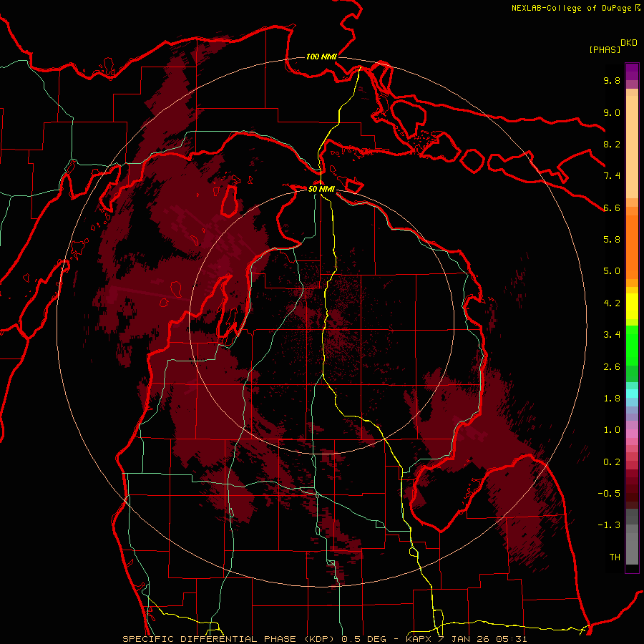Click the 7.4 scale value
Image resolution: width=644 pixels, height=644 pixels.
coord(612,176)
